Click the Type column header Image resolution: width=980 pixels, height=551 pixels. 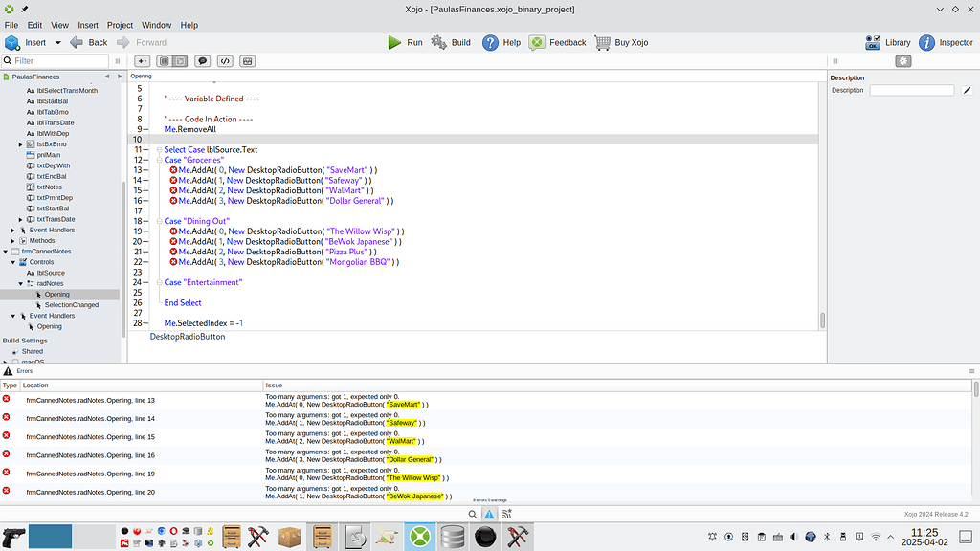pos(10,385)
